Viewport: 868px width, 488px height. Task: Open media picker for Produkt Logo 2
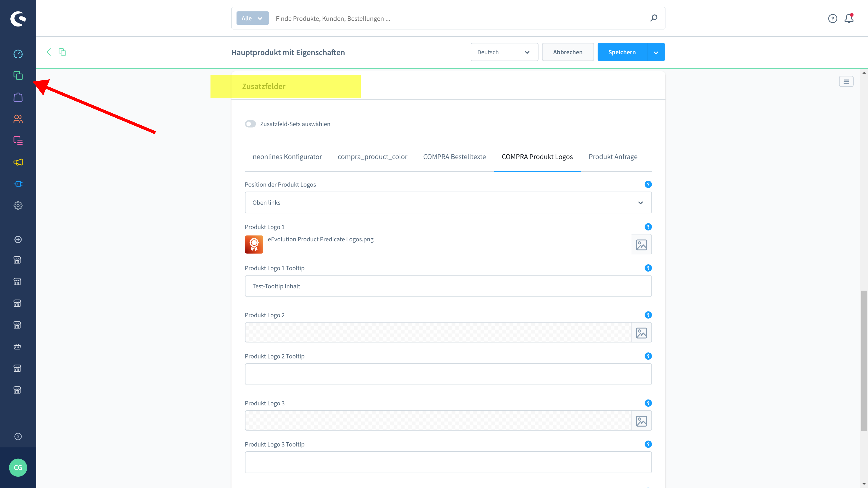pos(641,333)
